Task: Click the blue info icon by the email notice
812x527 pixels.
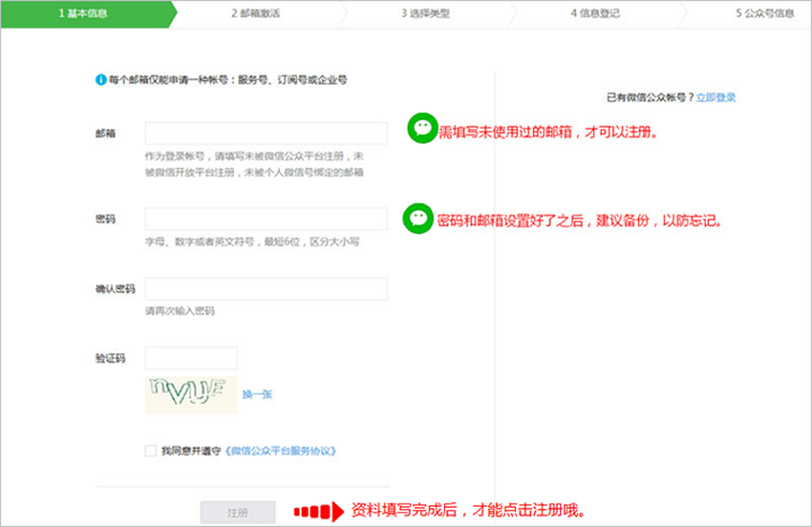Action: pos(101,80)
